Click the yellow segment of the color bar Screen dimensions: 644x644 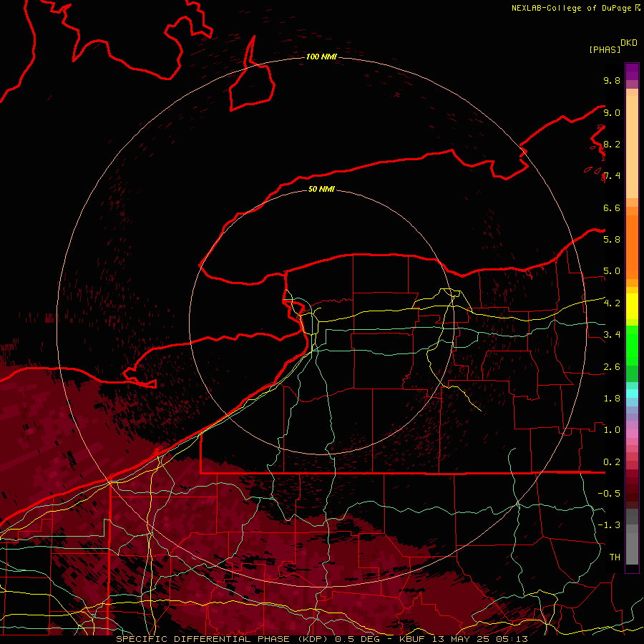click(x=632, y=306)
